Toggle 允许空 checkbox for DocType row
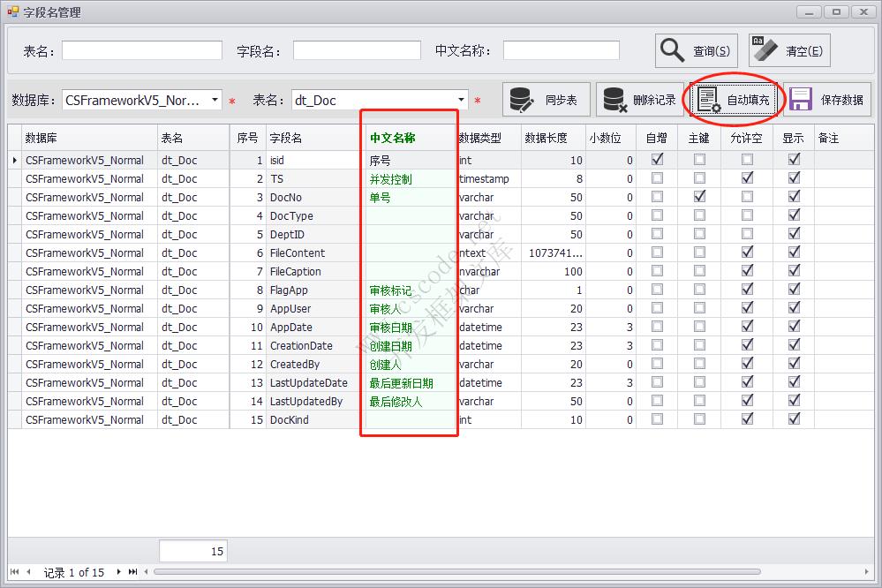The image size is (882, 588). pyautogui.click(x=747, y=215)
